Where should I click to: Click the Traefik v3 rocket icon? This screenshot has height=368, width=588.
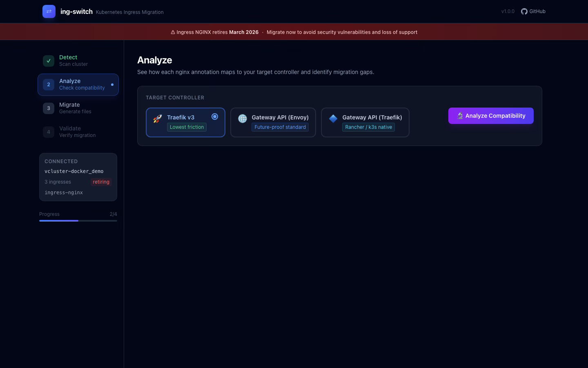pyautogui.click(x=158, y=119)
